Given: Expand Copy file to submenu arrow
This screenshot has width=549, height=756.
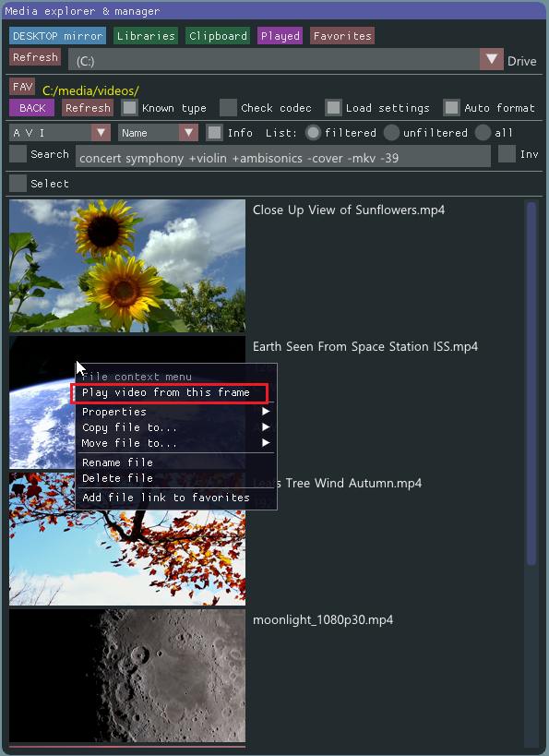Looking at the screenshot, I should (266, 427).
